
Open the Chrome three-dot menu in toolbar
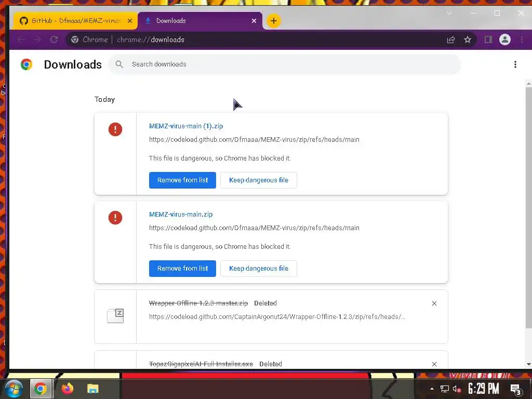tap(522, 39)
